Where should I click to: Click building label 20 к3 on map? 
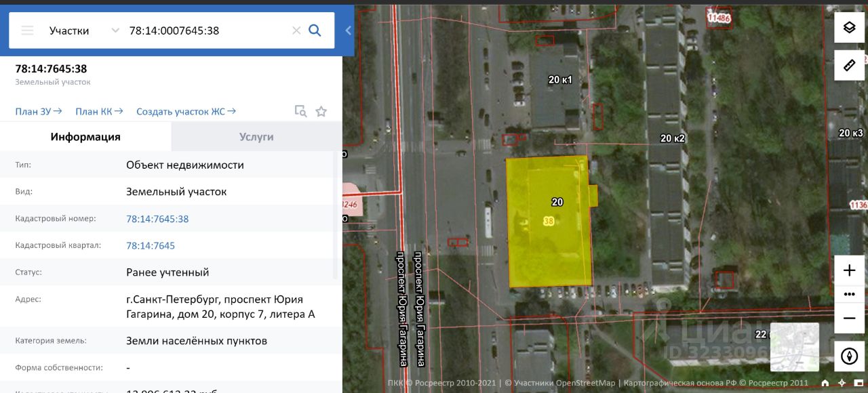point(851,133)
